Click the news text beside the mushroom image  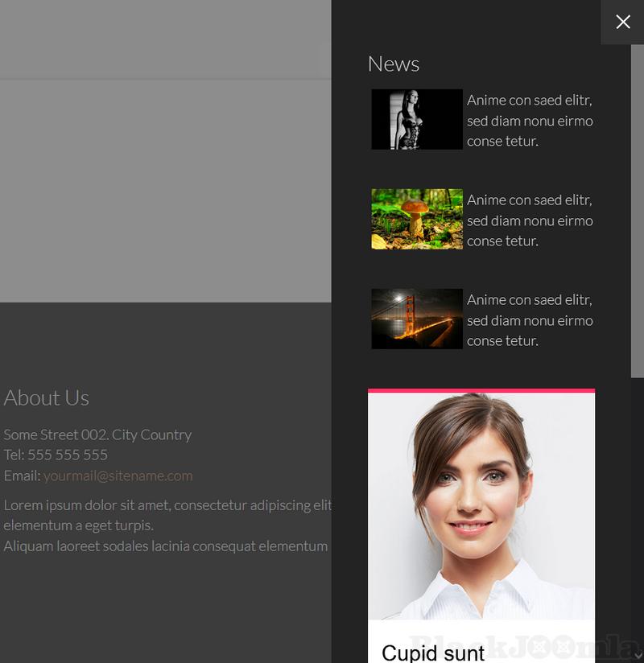529,220
